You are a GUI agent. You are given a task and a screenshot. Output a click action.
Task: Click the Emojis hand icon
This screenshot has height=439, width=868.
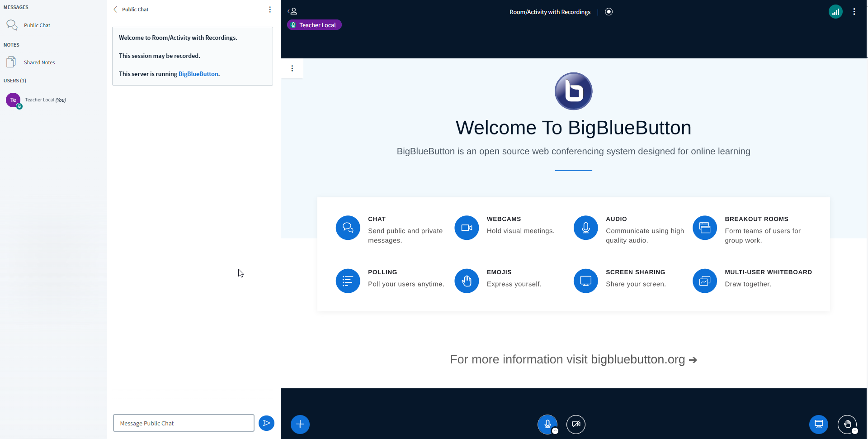pyautogui.click(x=467, y=281)
